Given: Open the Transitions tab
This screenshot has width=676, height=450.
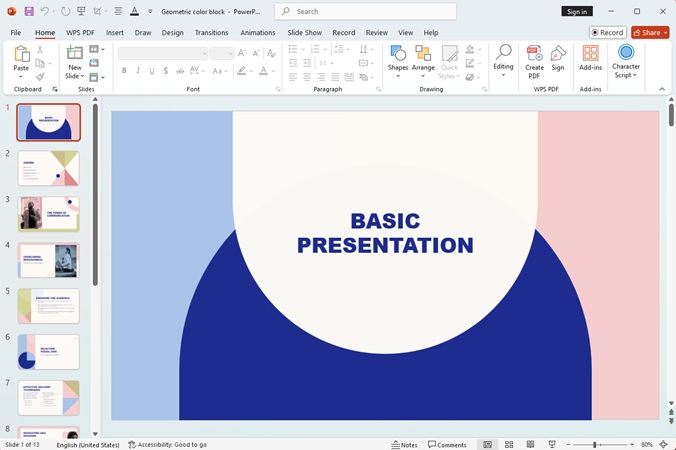Looking at the screenshot, I should [x=211, y=33].
